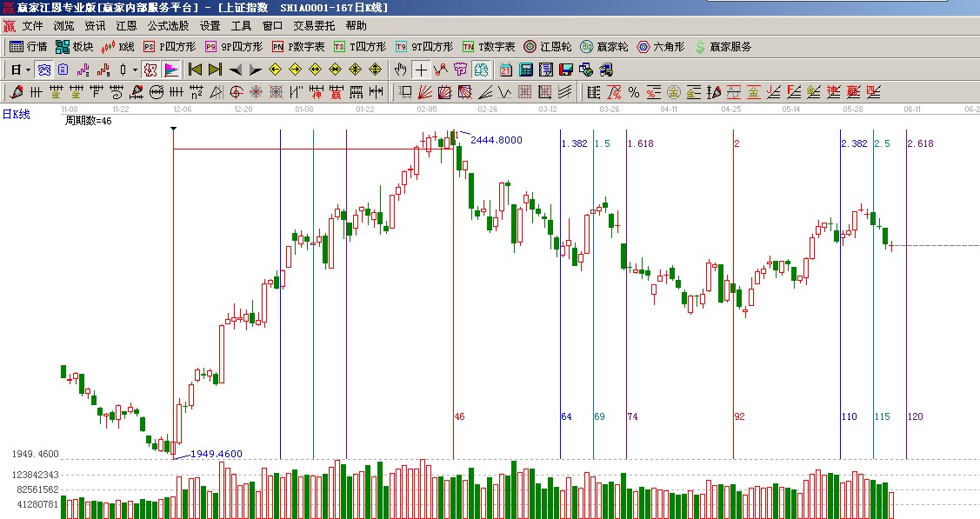Expand the 日 period dropdown arrow
980x519 pixels.
(29, 70)
